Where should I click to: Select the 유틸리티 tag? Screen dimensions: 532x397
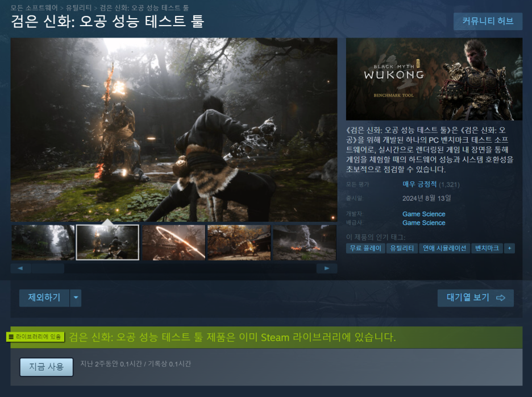click(x=402, y=248)
